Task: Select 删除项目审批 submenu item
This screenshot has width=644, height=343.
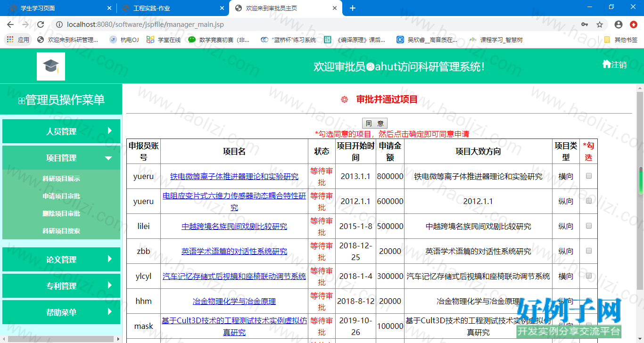Action: tap(61, 213)
